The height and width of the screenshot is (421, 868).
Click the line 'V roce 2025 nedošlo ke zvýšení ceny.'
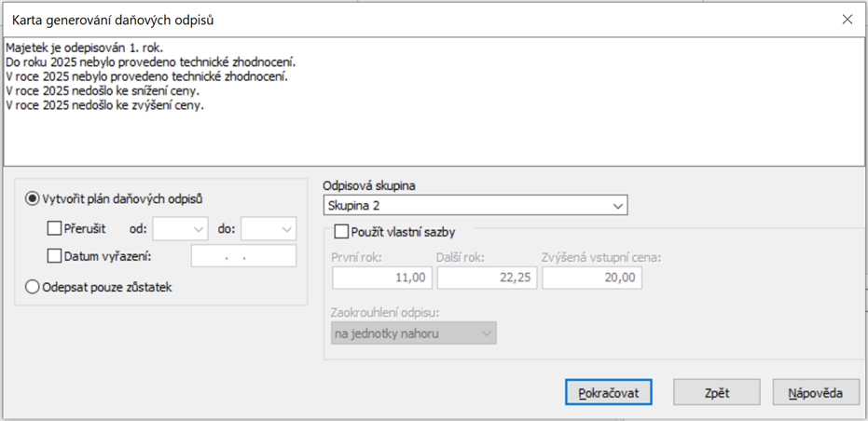104,105
